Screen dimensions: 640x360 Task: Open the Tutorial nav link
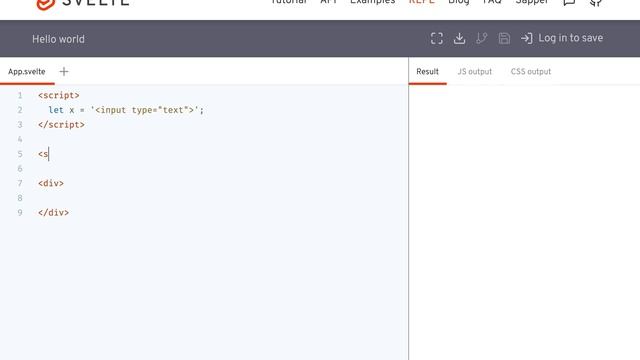pyautogui.click(x=289, y=2)
